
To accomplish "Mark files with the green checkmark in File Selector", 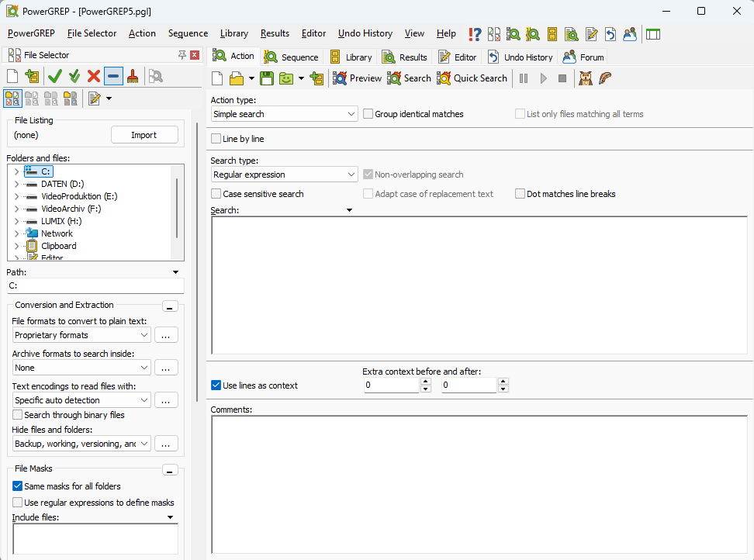I will (53, 77).
